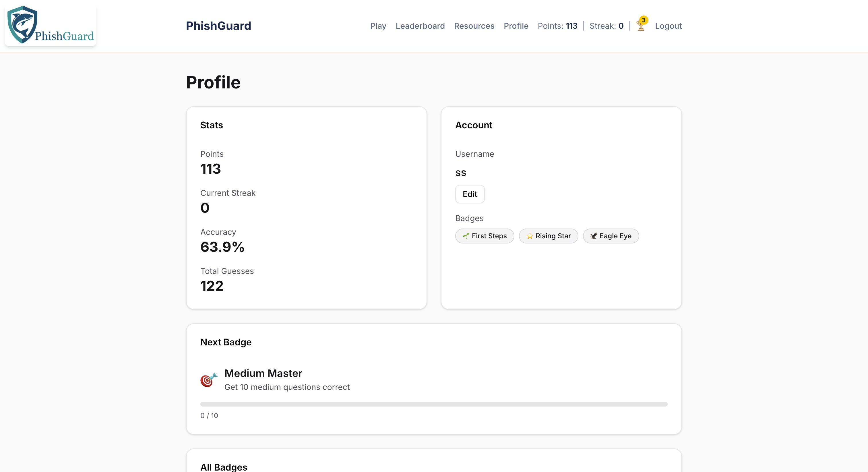868x472 pixels.
Task: Click the username value ss
Action: coord(461,173)
